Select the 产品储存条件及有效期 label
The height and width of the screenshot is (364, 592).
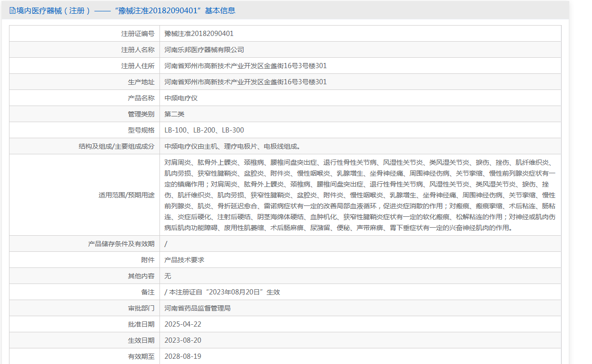pos(121,244)
